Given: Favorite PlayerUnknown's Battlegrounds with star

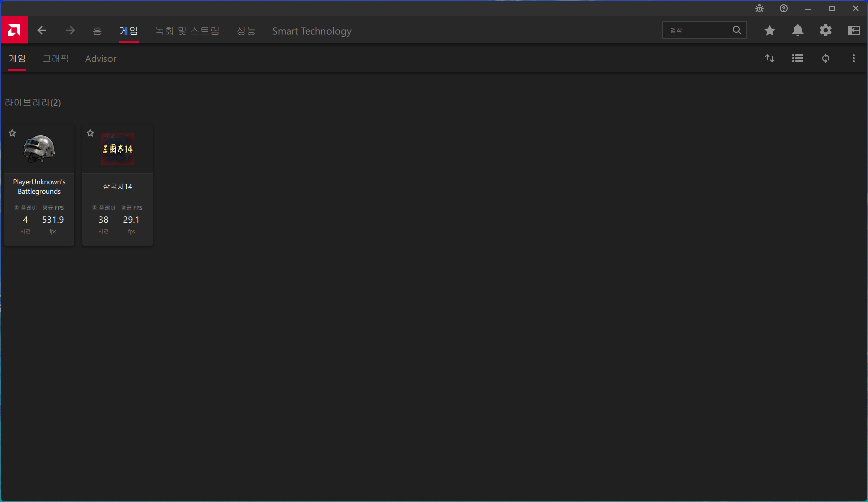Looking at the screenshot, I should (x=12, y=133).
